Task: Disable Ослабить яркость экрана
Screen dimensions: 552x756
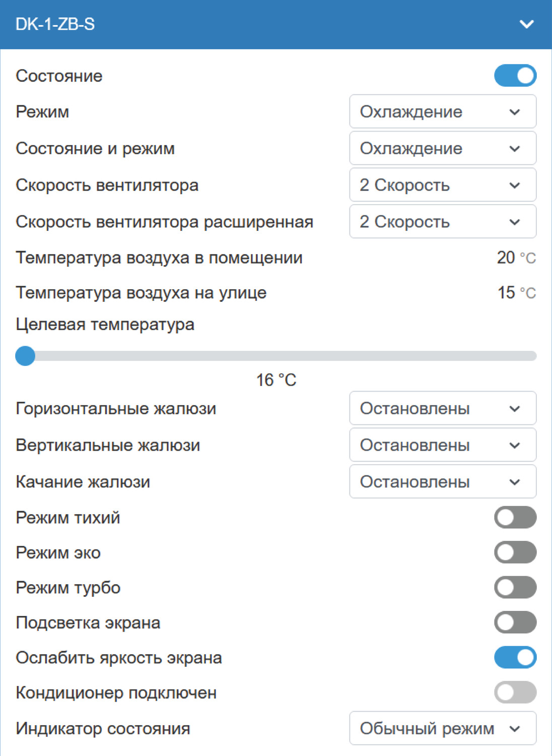Action: click(x=515, y=657)
